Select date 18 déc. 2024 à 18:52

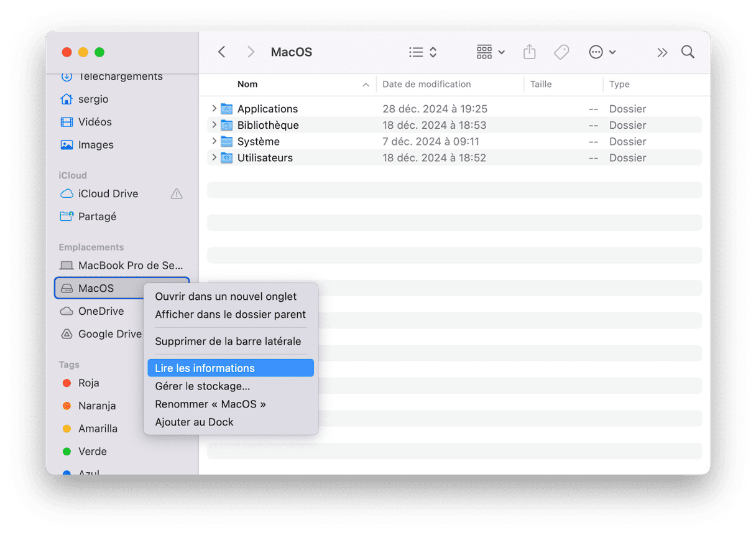tap(434, 158)
